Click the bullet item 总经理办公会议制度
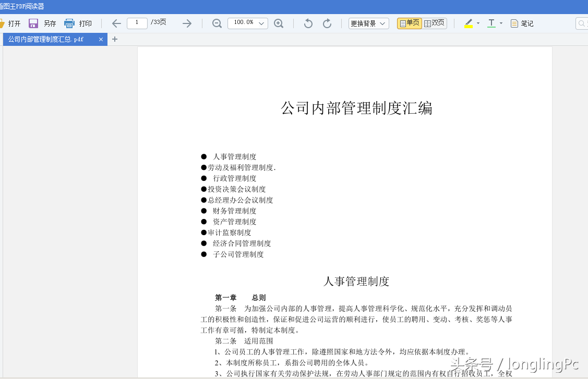Screen dimensions: 588x379 pos(241,200)
